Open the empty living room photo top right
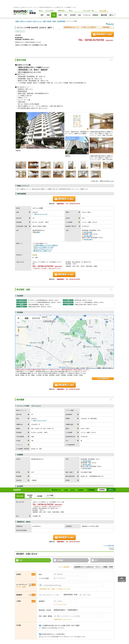Screen dimensions: 129x644 click(101, 121)
